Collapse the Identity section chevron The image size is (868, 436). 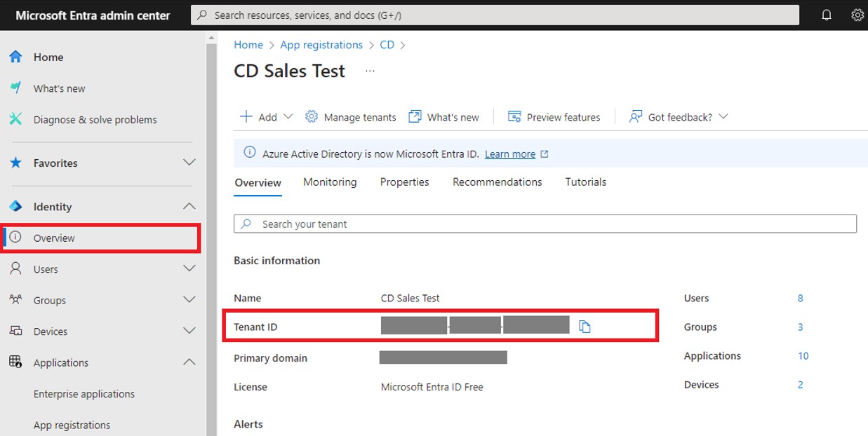tap(189, 206)
